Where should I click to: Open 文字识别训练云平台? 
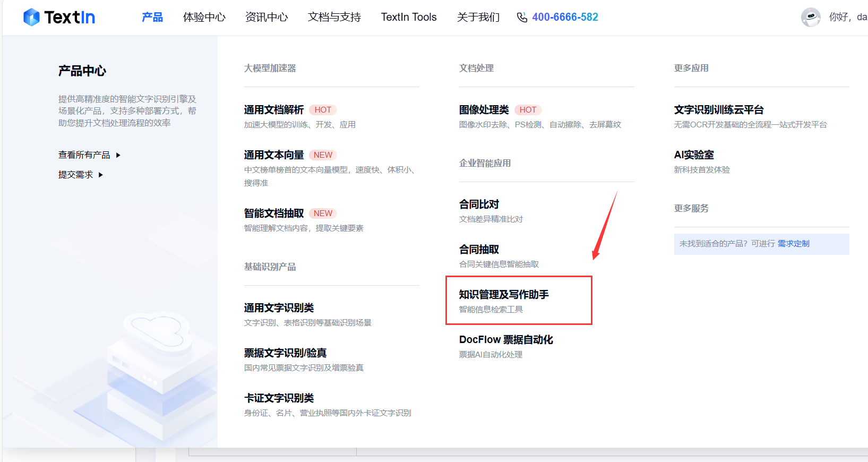719,110
